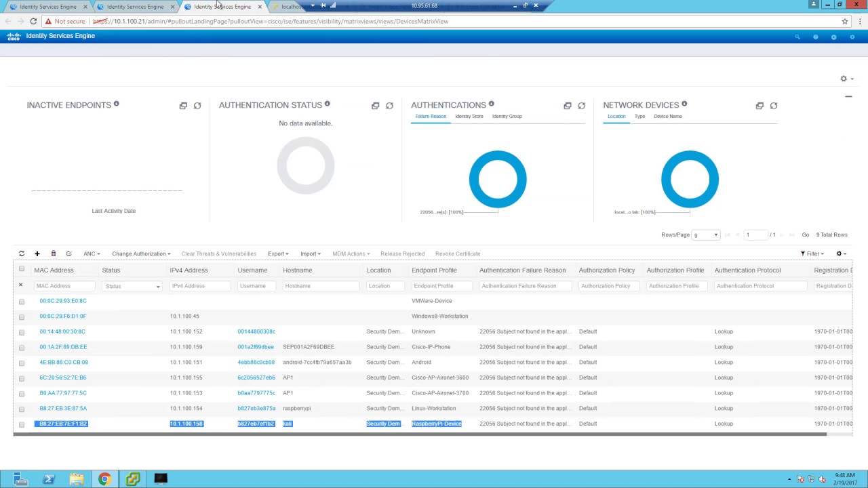Open MAC address link 00:14:48:00:30:8C

(62, 331)
